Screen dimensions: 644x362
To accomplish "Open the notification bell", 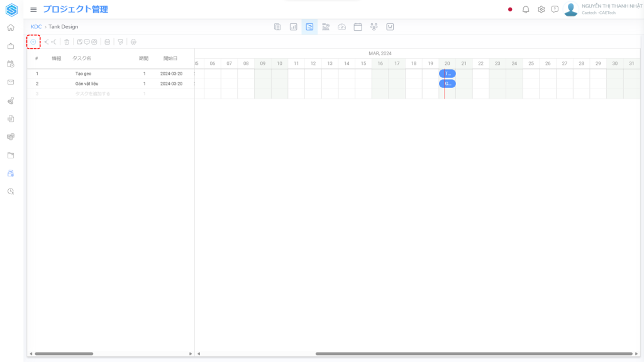I will [526, 9].
